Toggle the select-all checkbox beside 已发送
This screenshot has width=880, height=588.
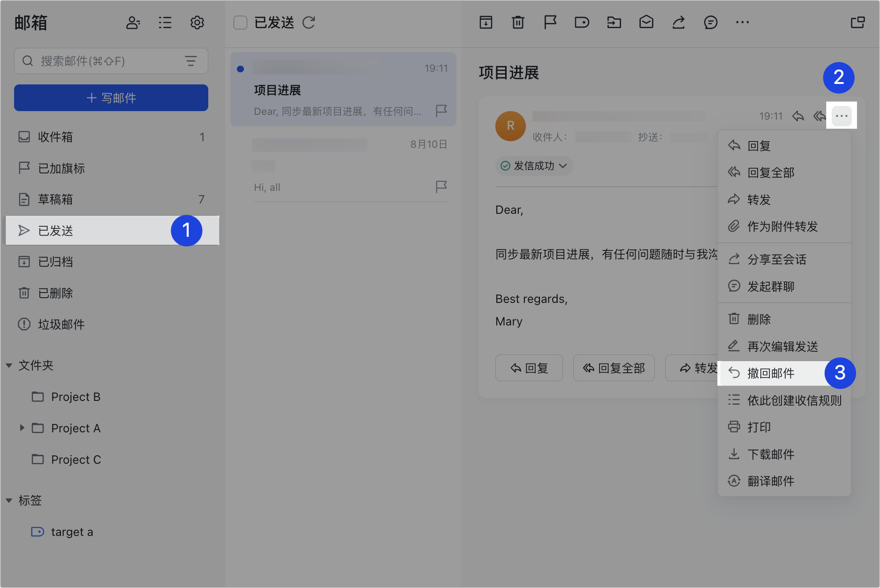pyautogui.click(x=240, y=23)
